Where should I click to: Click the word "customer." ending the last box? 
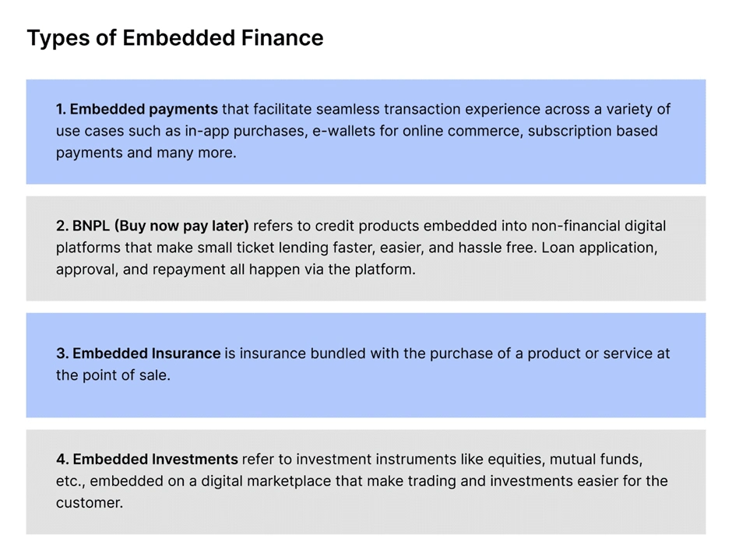tap(90, 502)
